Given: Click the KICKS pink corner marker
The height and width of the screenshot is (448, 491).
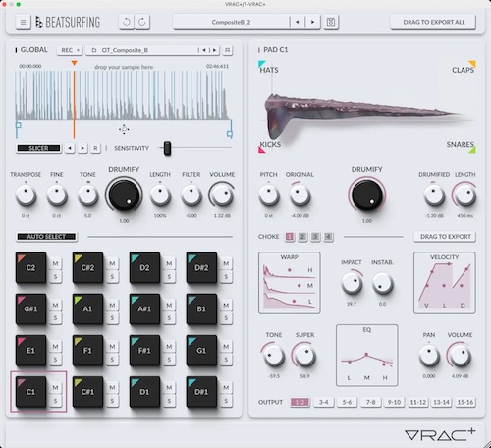Looking at the screenshot, I should (261, 150).
